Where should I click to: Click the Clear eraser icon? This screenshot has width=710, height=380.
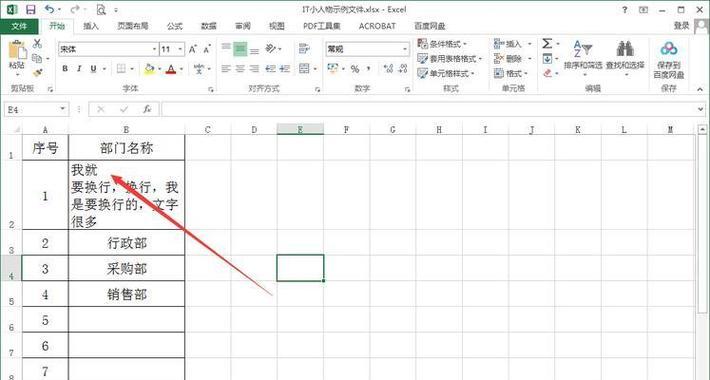[547, 72]
